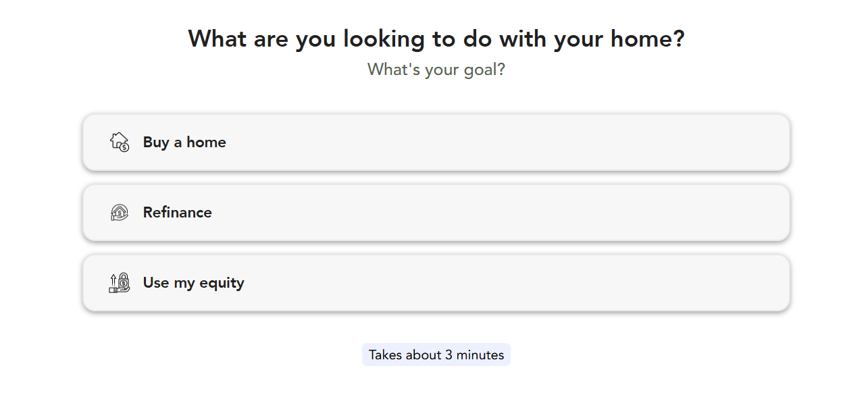The height and width of the screenshot is (414, 868).
Task: Select the "Refinance" option card
Action: coord(436,213)
